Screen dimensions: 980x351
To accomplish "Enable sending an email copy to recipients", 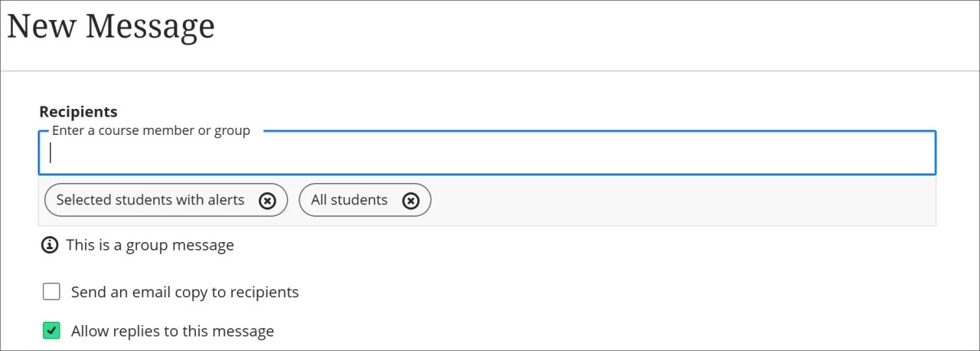I will (x=51, y=292).
